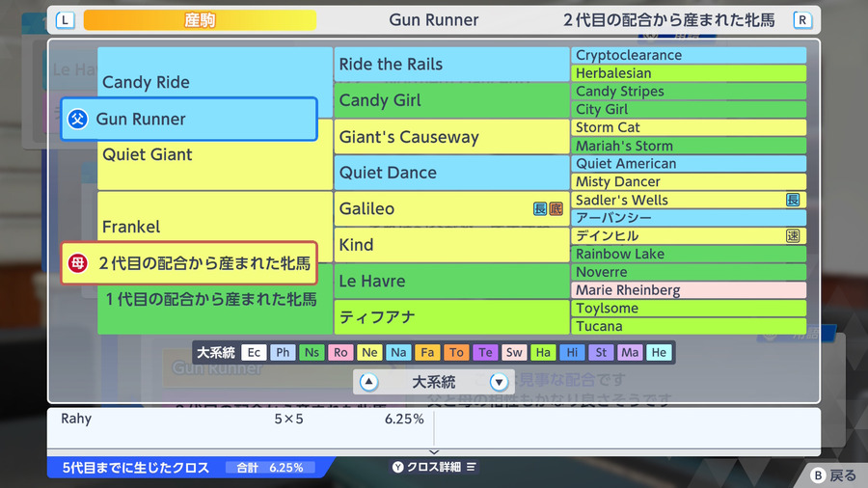Viewport: 868px width, 488px height.
Task: Click the Quiet American ancestor row
Action: coord(689,164)
